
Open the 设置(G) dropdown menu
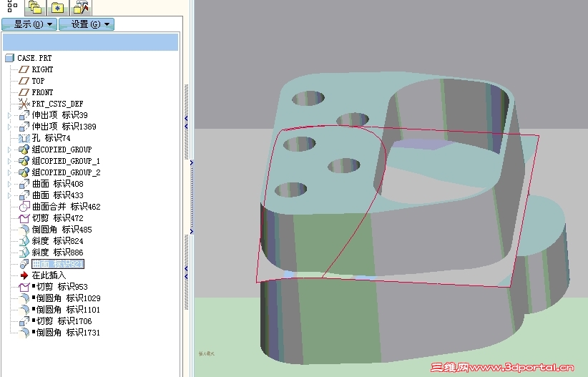[x=87, y=24]
